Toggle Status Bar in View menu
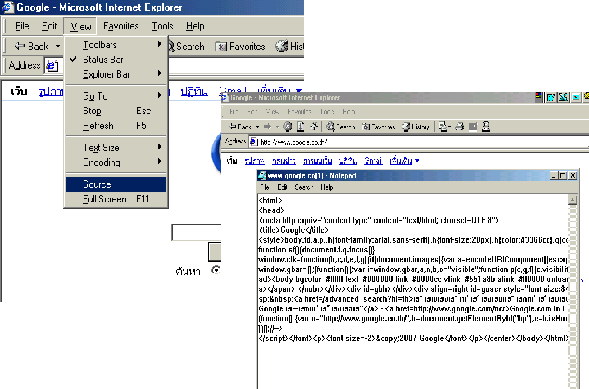This screenshot has height=389, width=589. point(116,60)
